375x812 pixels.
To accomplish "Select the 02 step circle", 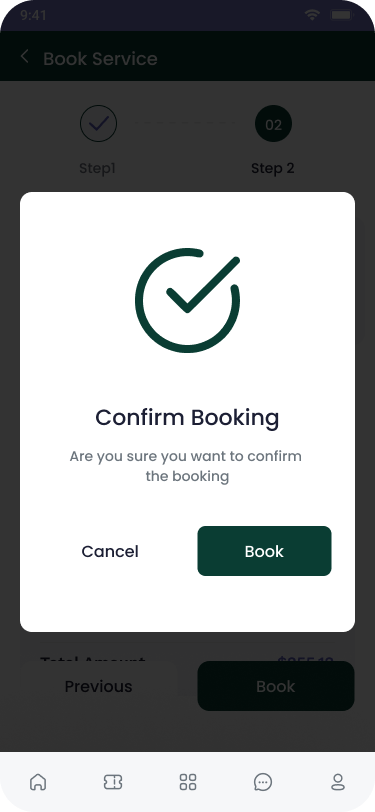I will point(273,124).
